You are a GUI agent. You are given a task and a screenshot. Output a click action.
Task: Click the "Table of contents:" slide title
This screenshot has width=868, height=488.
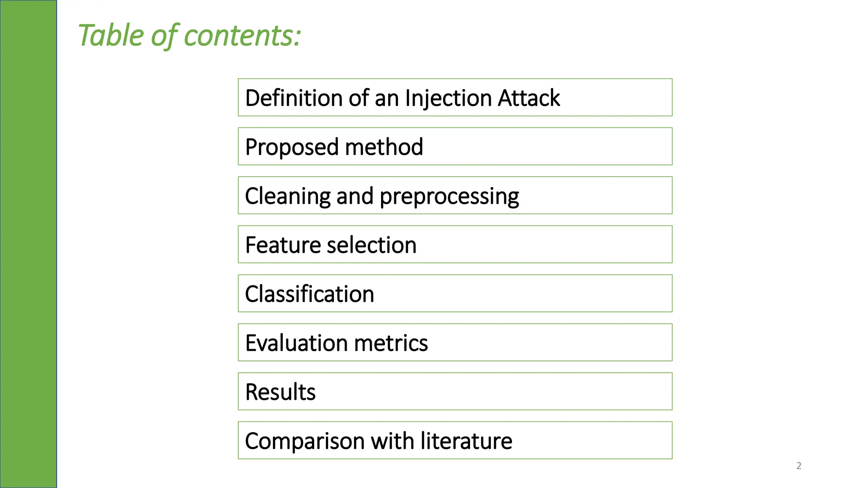pyautogui.click(x=189, y=35)
